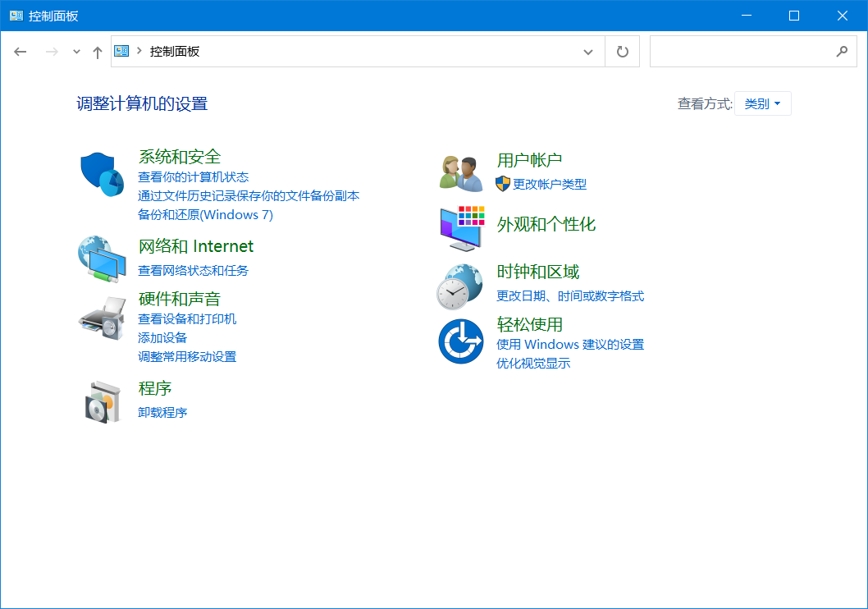
Task: Click the search magnifier icon
Action: 842,52
